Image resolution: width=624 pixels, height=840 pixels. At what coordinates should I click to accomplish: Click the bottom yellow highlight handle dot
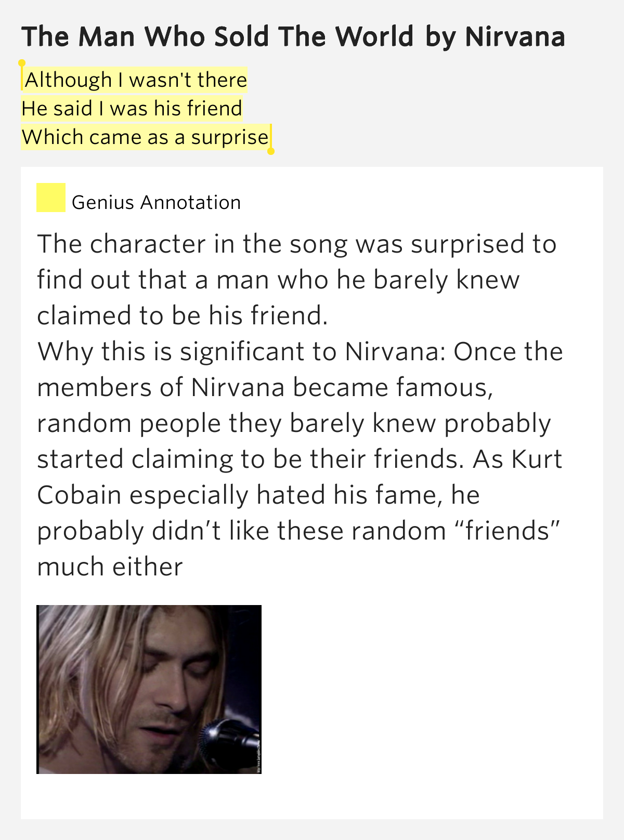point(270,151)
